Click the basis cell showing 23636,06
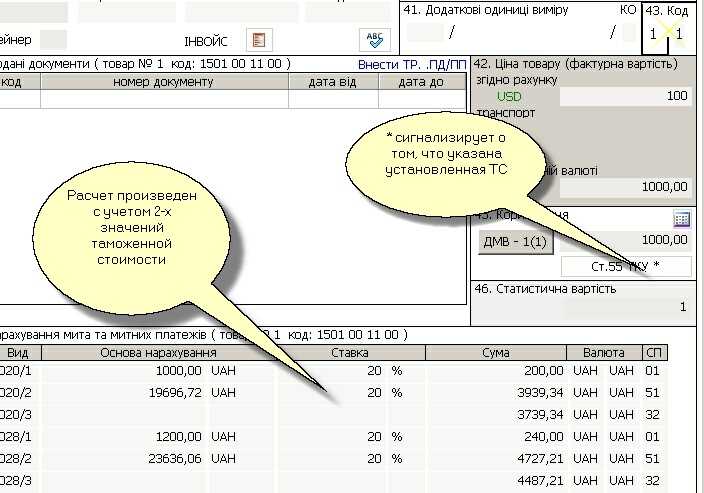The height and width of the screenshot is (493, 704). tap(172, 459)
